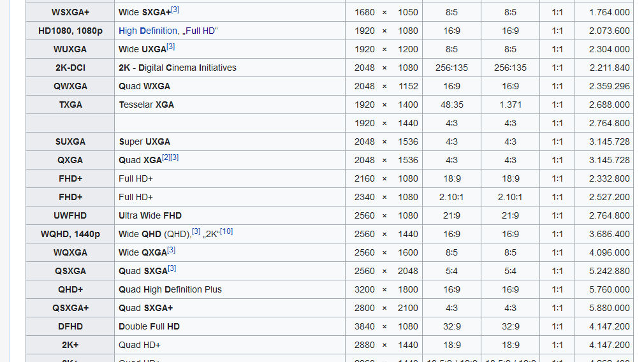Click the WUXGA abbreviation cell
This screenshot has height=362, width=644.
[70, 49]
